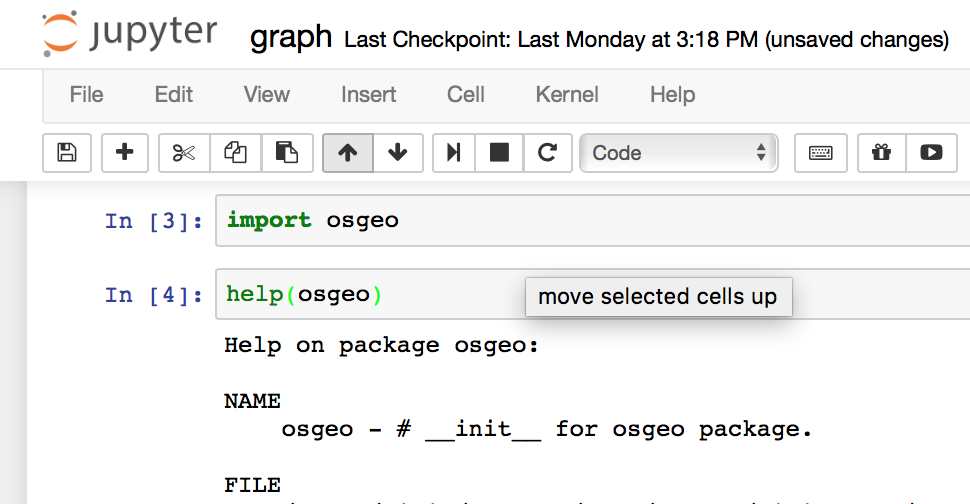The image size is (970, 504).
Task: Paste cells below icon
Action: click(x=287, y=153)
